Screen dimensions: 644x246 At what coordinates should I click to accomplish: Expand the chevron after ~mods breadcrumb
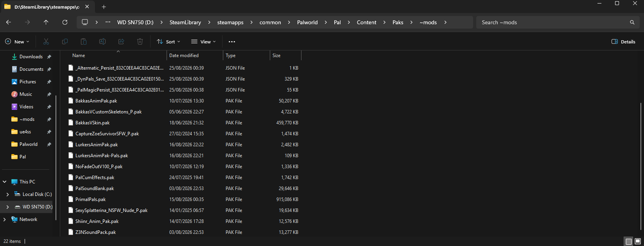(445, 22)
